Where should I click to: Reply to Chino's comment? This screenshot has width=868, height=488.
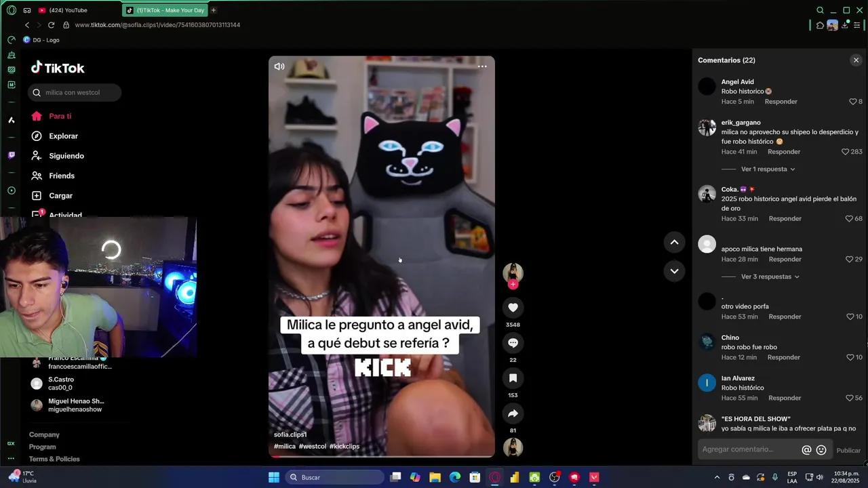point(783,357)
